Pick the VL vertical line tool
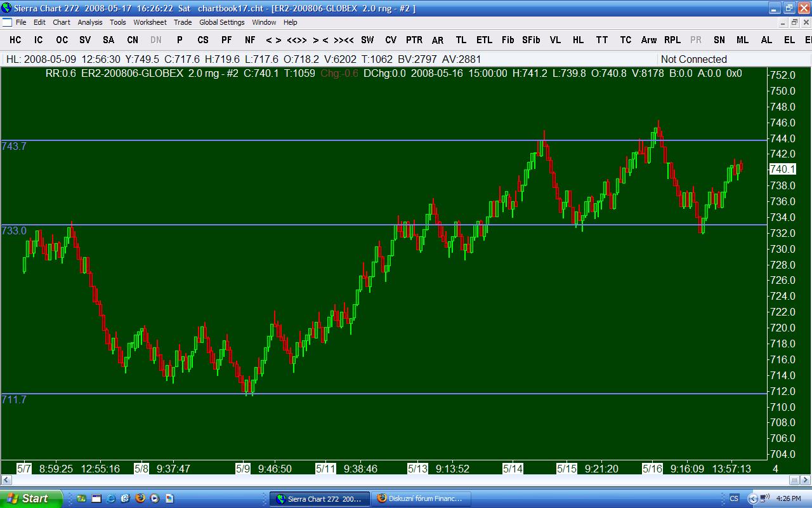The width and height of the screenshot is (812, 508). coord(555,40)
